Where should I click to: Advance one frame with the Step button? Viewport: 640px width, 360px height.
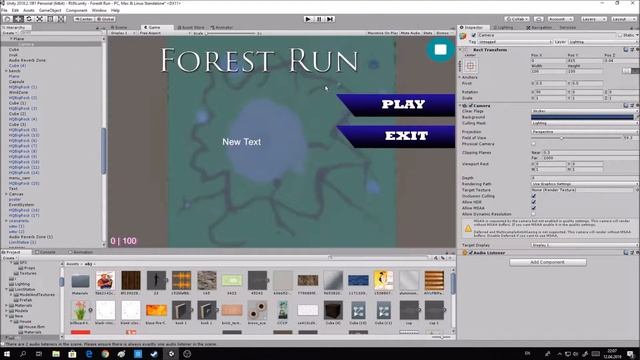click(330, 19)
